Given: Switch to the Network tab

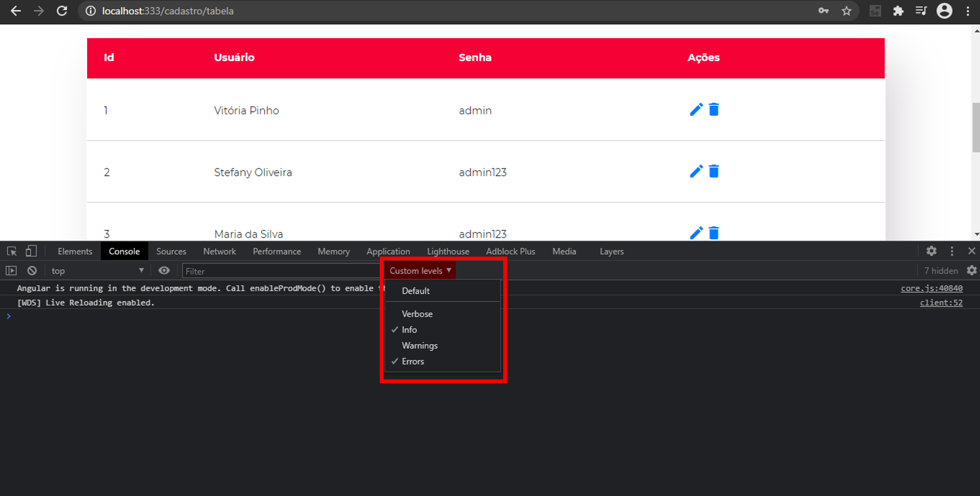Looking at the screenshot, I should point(219,252).
